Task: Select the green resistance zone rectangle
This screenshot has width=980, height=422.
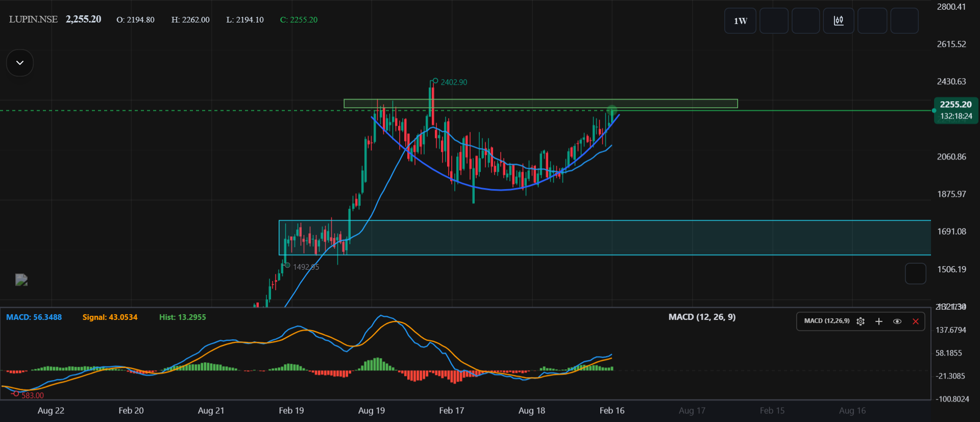Action: click(541, 104)
